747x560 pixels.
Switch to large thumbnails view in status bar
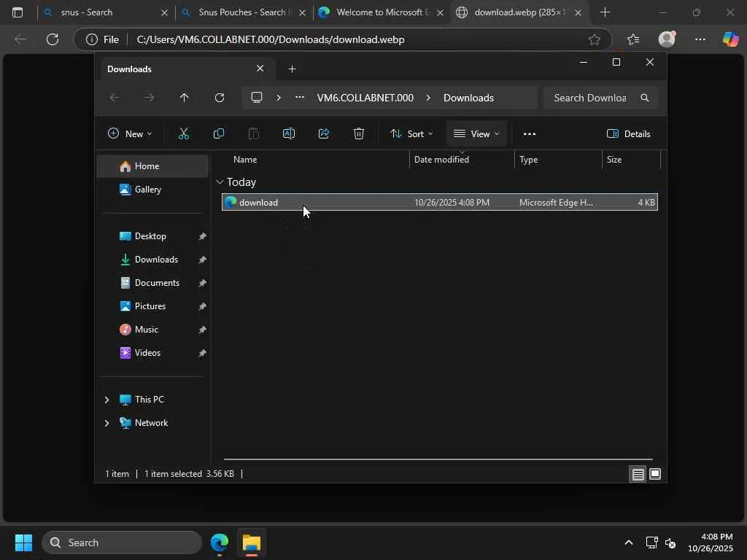pyautogui.click(x=655, y=474)
